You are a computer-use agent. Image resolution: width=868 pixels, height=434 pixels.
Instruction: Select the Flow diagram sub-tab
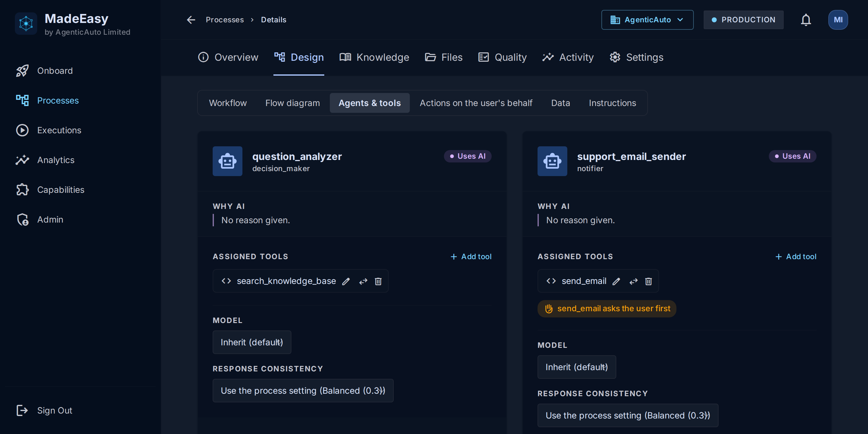292,103
